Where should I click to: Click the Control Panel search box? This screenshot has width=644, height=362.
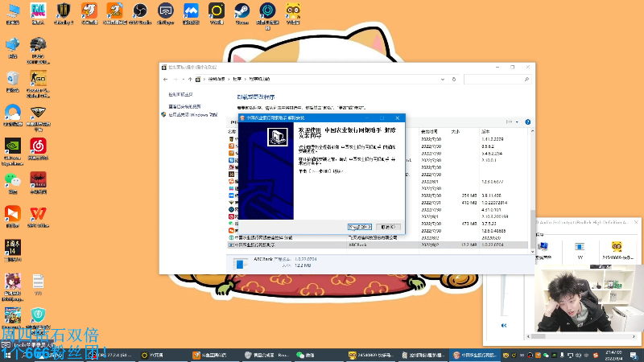coord(497,79)
